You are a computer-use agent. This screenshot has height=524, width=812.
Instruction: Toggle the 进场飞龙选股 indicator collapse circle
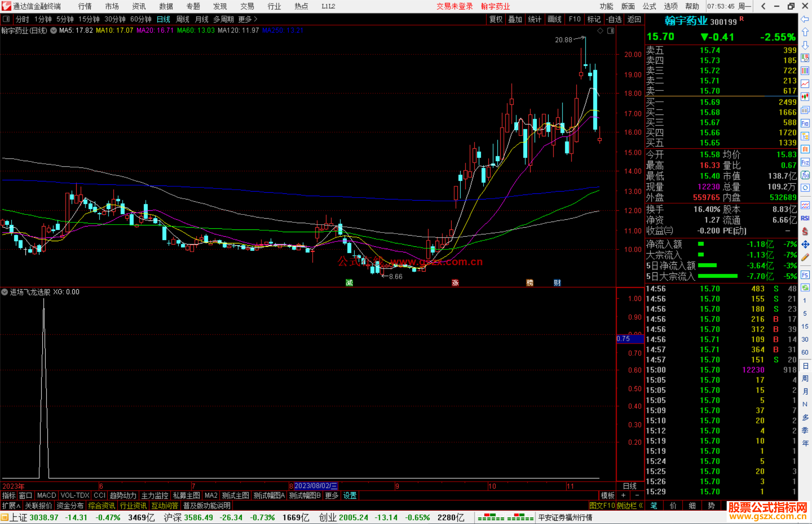click(5, 292)
